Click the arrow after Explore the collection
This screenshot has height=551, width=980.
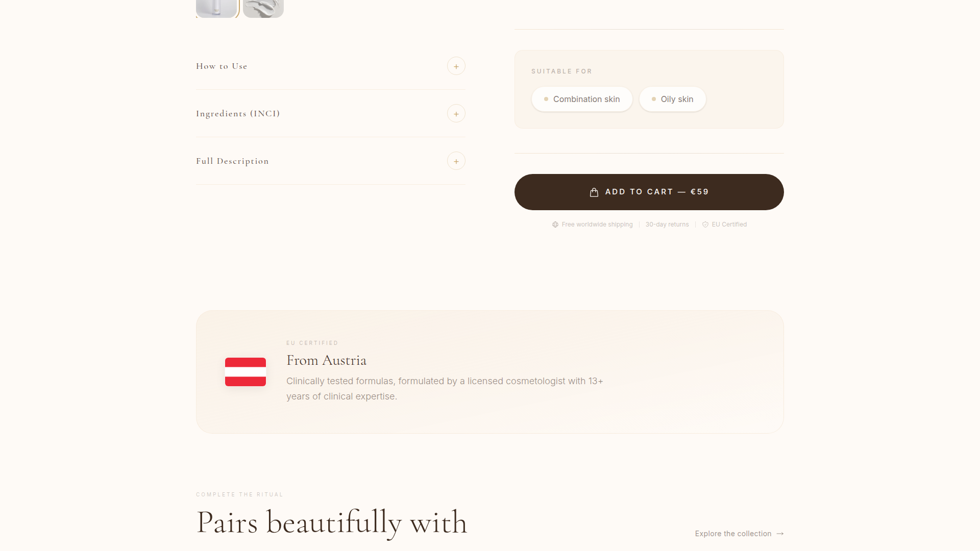coord(780,534)
